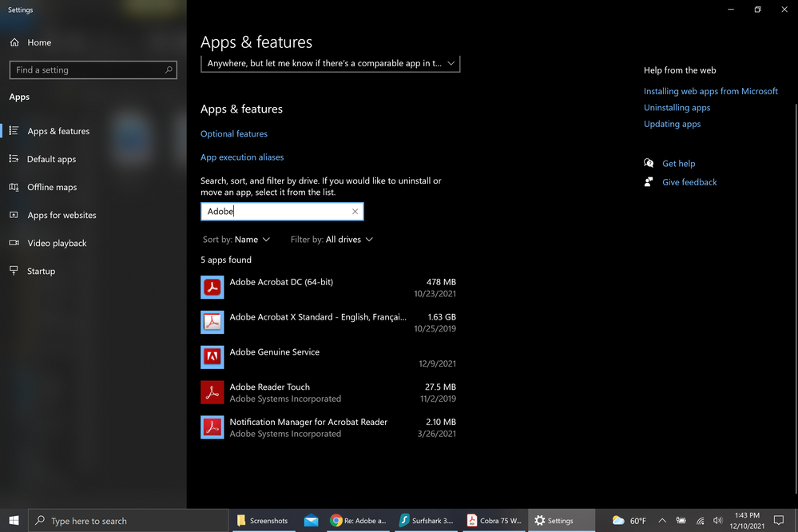Select Notification Manager for Acrobat Reader name
The image size is (798, 532).
308,422
